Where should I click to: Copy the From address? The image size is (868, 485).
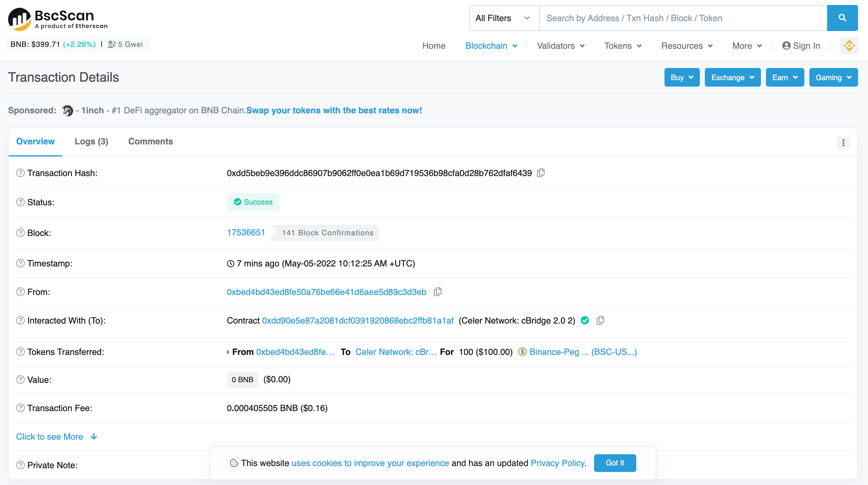(437, 292)
